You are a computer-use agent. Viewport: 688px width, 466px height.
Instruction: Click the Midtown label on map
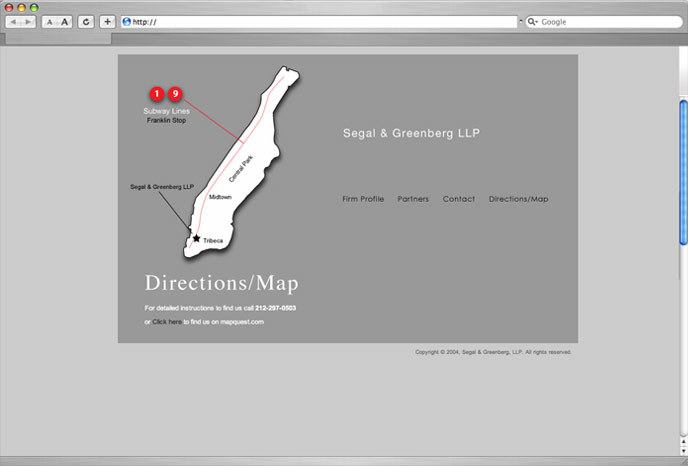tap(220, 197)
